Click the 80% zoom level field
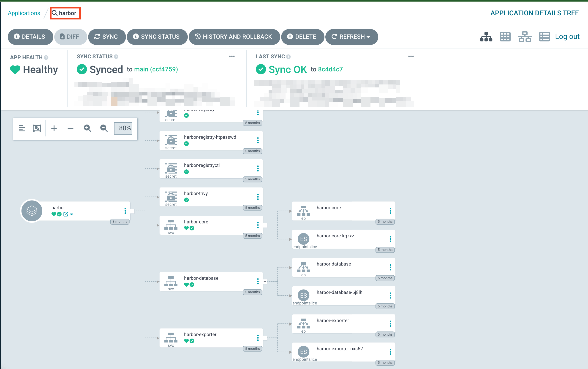The image size is (588, 369). tap(123, 128)
